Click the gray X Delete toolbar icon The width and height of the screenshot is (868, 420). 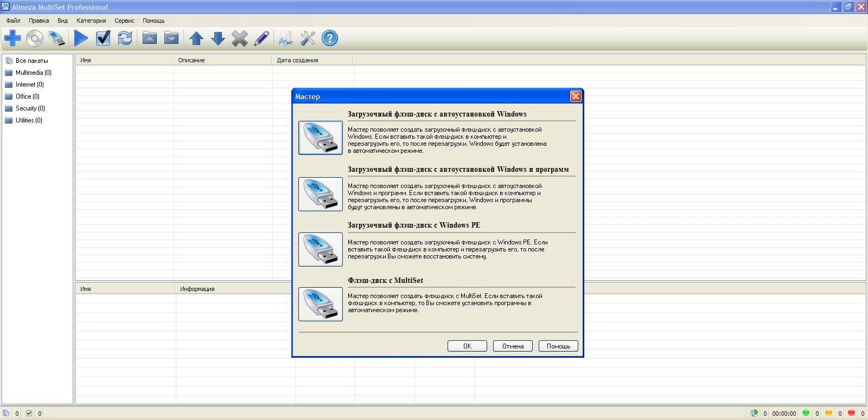(240, 38)
